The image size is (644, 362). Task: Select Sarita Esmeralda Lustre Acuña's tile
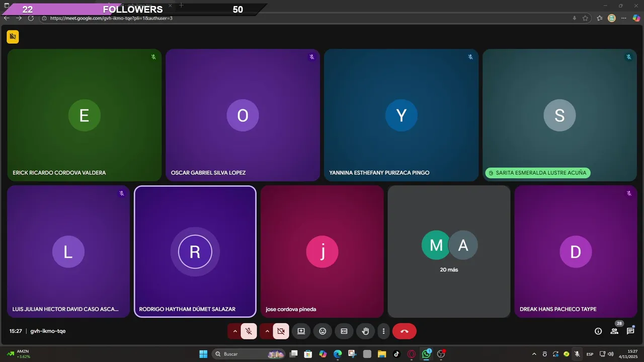pyautogui.click(x=559, y=115)
